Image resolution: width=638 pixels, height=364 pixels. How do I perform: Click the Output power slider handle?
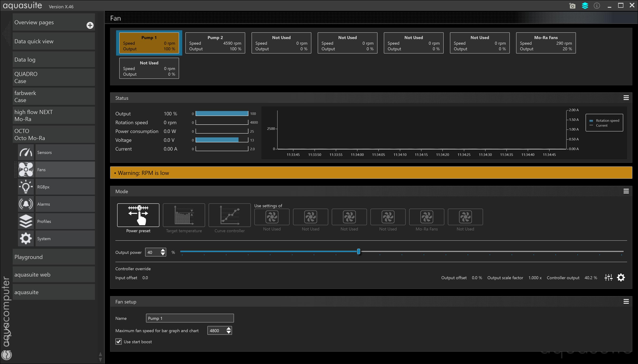tap(358, 251)
